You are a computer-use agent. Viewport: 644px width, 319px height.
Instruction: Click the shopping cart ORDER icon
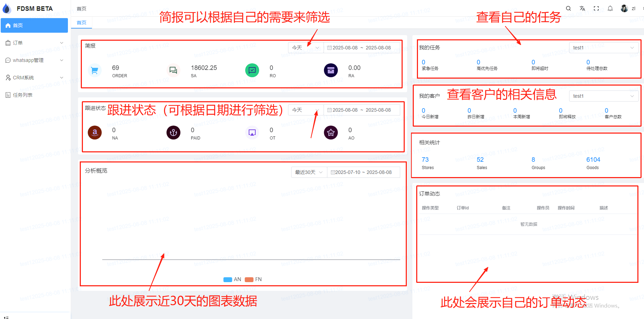94,71
